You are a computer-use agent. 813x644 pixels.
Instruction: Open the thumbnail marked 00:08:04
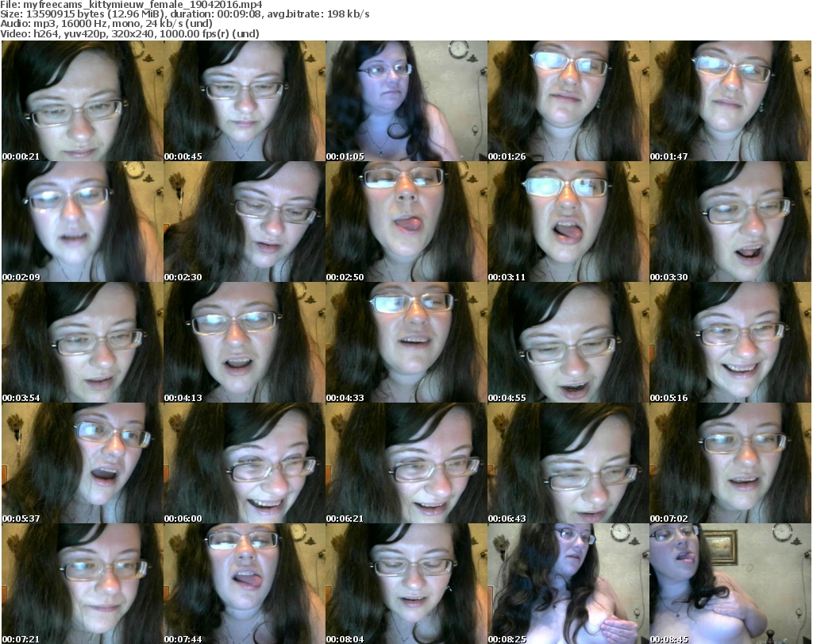coord(406,584)
